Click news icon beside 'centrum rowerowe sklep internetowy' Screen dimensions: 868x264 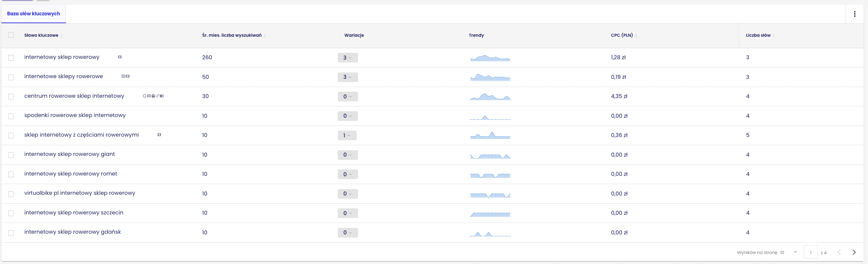162,96
